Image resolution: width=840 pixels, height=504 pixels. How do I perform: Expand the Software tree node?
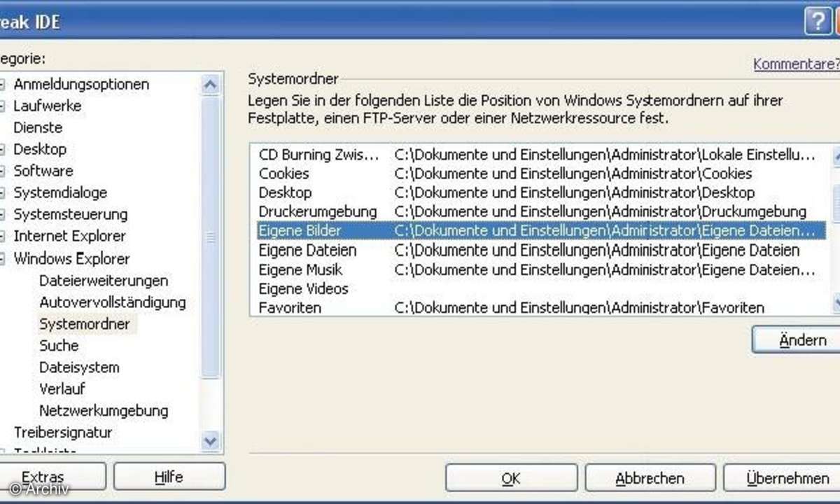(2, 171)
